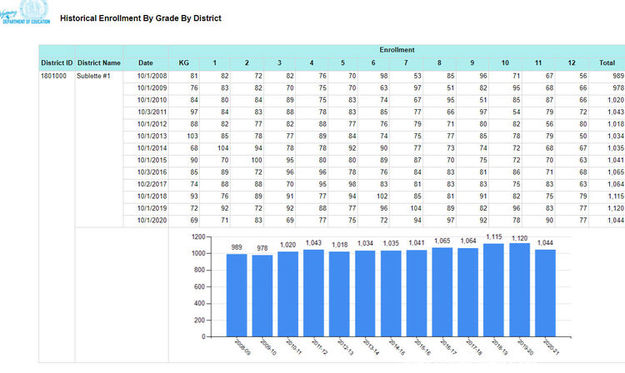This screenshot has width=625, height=373.
Task: Select the report title Historical Enrollment By Grade By District
Action: click(141, 18)
